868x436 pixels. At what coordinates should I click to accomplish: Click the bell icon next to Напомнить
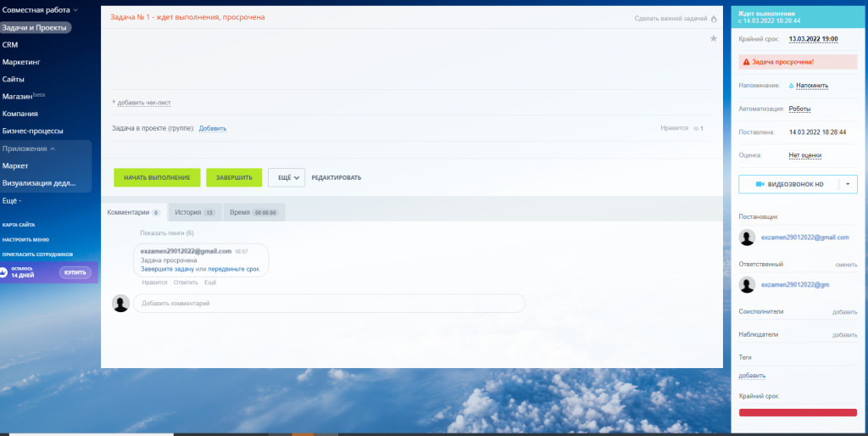click(791, 86)
